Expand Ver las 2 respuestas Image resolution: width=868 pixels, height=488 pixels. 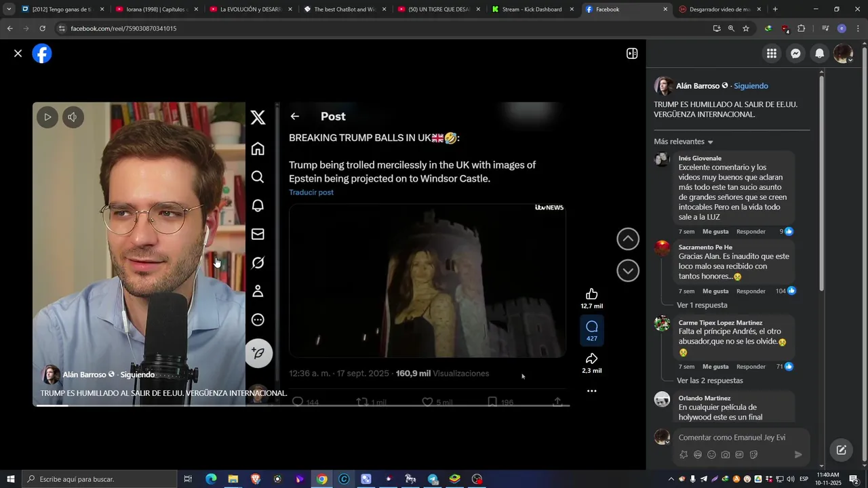(710, 381)
